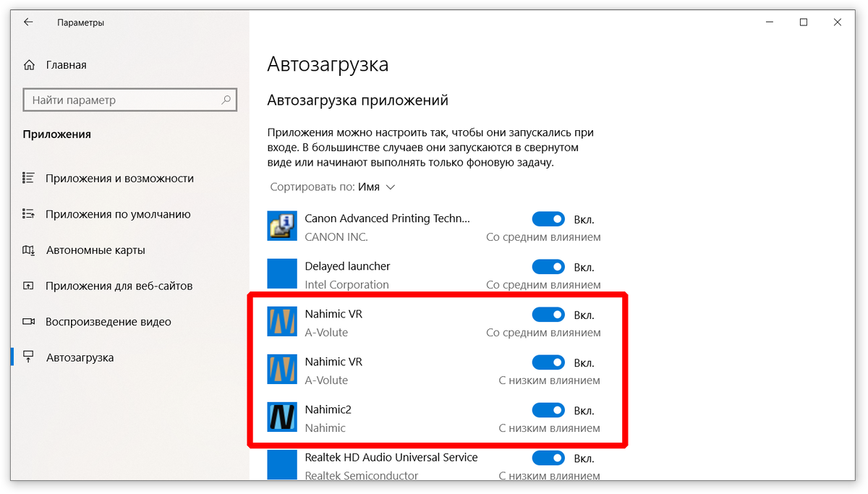
Task: Click the Nahimic2 app name
Action: [328, 409]
